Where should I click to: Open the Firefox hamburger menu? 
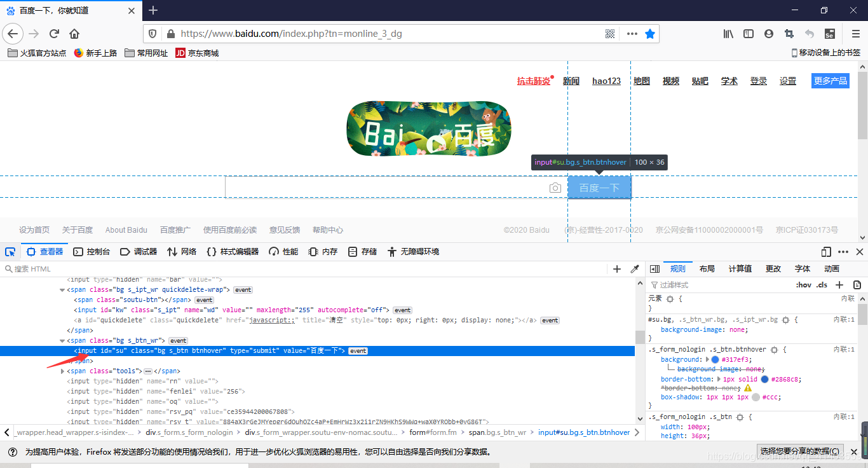click(855, 34)
